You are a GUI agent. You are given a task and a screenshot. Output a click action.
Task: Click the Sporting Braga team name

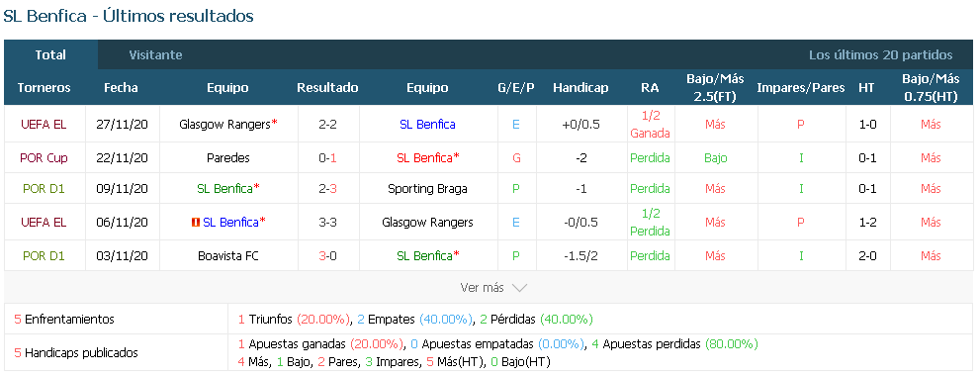427,188
